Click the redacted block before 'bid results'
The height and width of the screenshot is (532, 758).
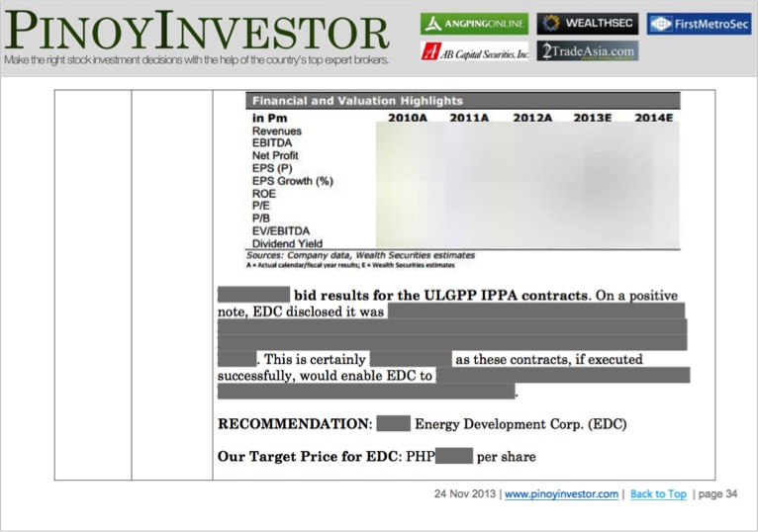tap(252, 295)
